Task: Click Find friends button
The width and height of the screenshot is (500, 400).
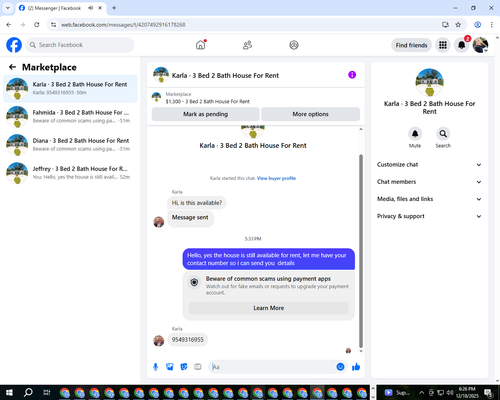Action: click(x=411, y=45)
